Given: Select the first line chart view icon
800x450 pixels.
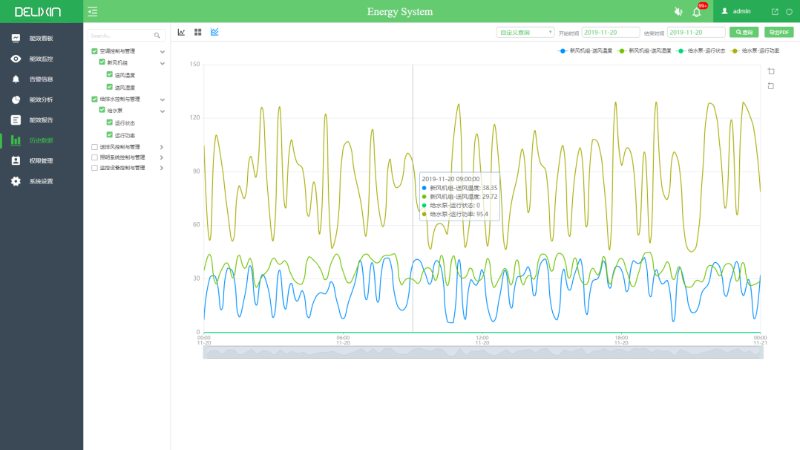Looking at the screenshot, I should (182, 32).
